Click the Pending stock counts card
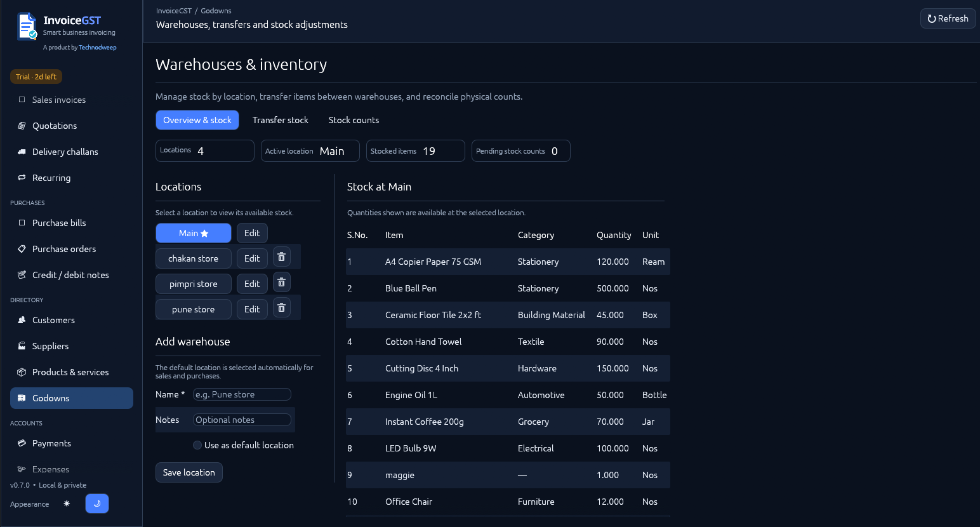980x527 pixels. 521,150
